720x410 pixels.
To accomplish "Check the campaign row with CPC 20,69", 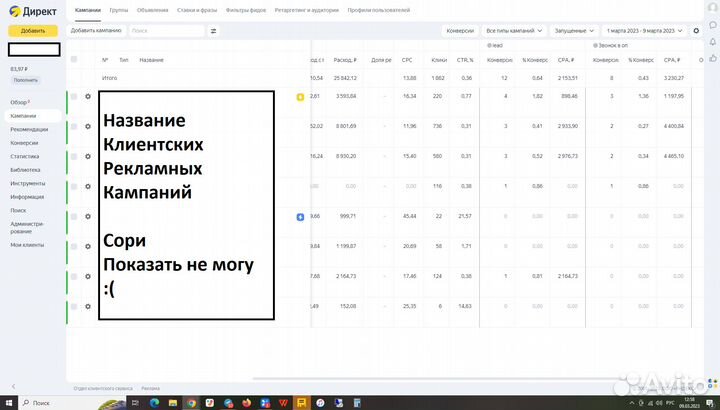I will [x=74, y=247].
